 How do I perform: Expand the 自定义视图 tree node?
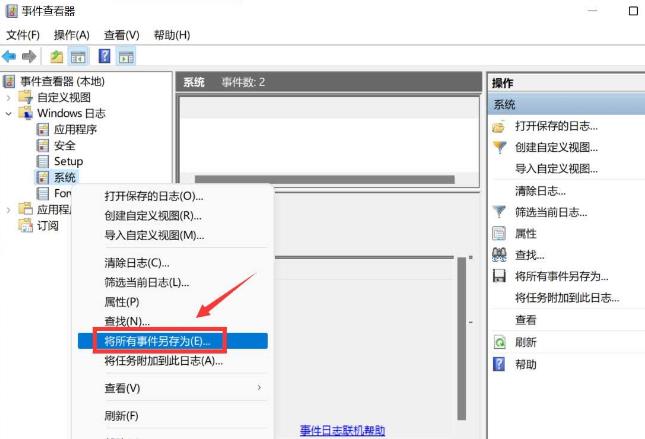[x=9, y=98]
